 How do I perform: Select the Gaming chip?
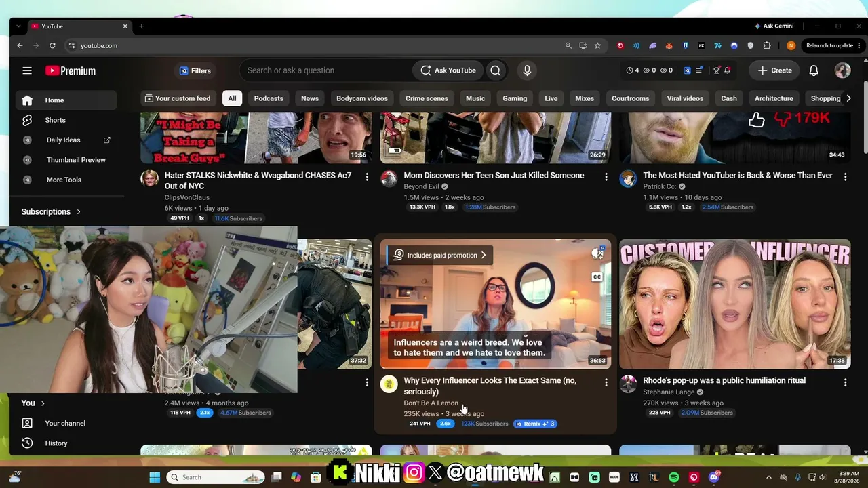point(515,98)
